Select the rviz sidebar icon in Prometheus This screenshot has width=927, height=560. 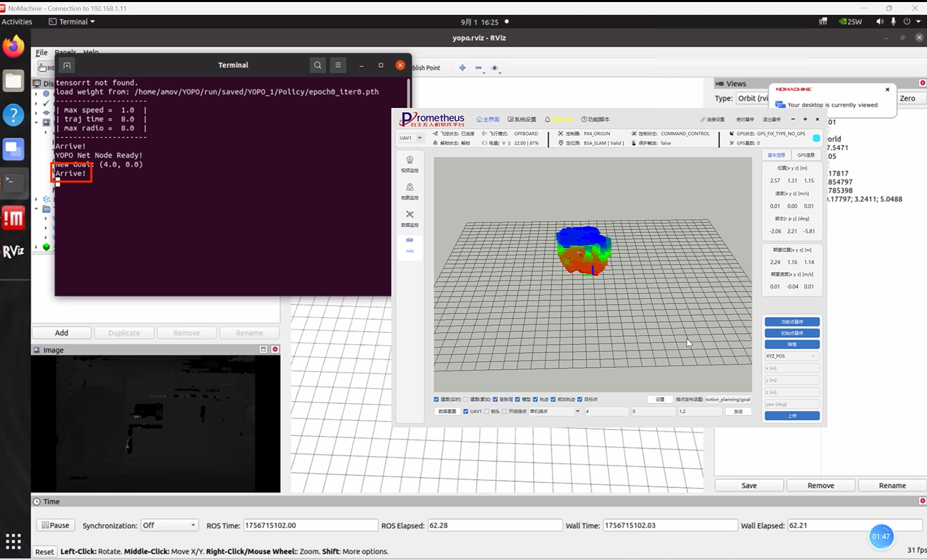[x=410, y=244]
